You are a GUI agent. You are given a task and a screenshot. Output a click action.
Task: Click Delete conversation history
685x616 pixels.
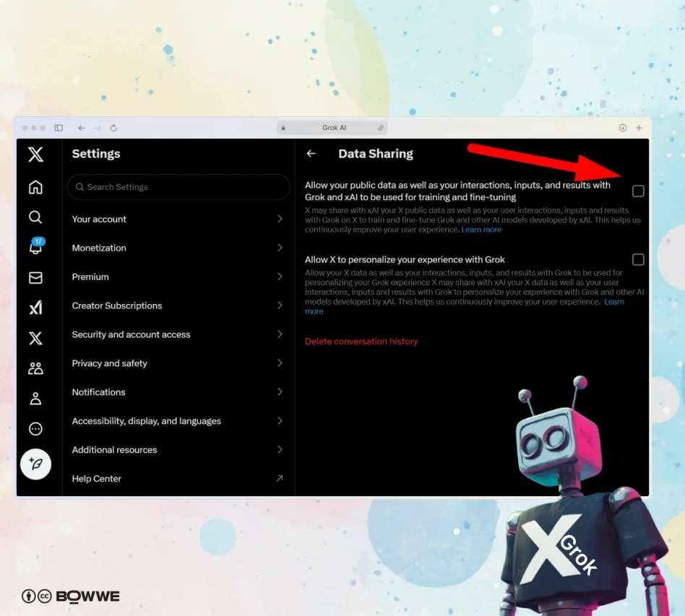pos(361,342)
